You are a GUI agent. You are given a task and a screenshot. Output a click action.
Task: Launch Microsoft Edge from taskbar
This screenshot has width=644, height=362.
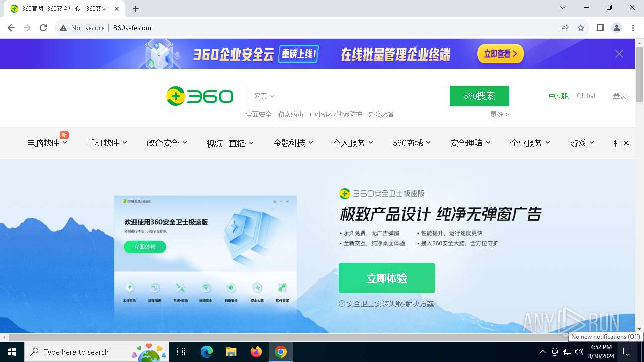tap(207, 352)
